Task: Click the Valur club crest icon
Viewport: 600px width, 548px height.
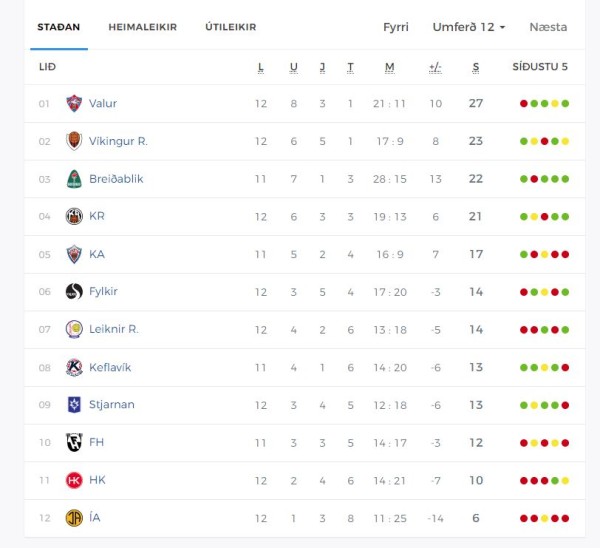Action: point(74,103)
